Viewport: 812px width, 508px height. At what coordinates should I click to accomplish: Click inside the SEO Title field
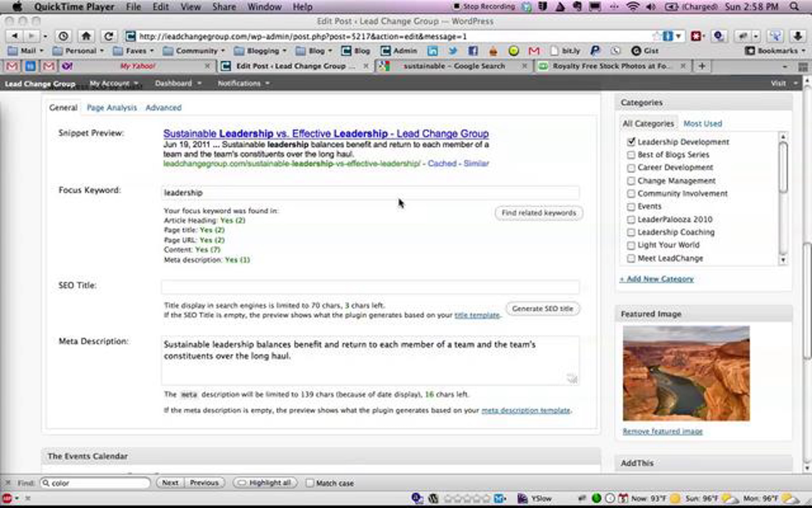tap(370, 287)
